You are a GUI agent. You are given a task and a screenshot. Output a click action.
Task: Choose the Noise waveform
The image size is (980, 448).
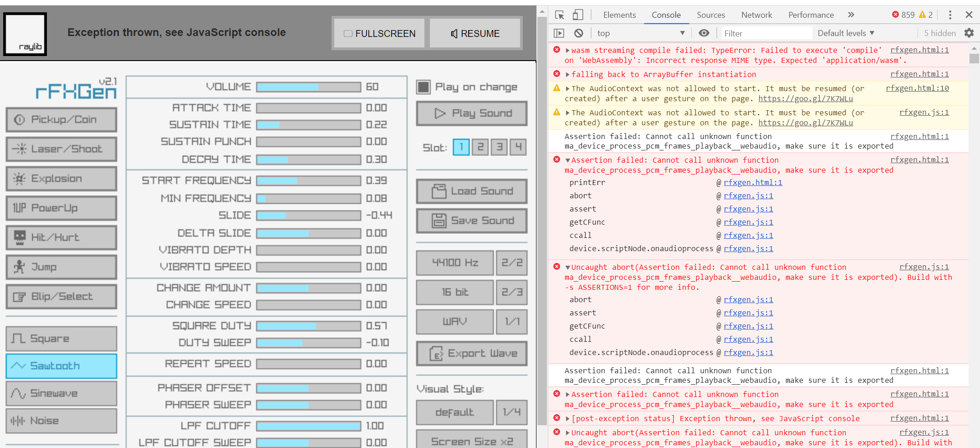point(61,420)
